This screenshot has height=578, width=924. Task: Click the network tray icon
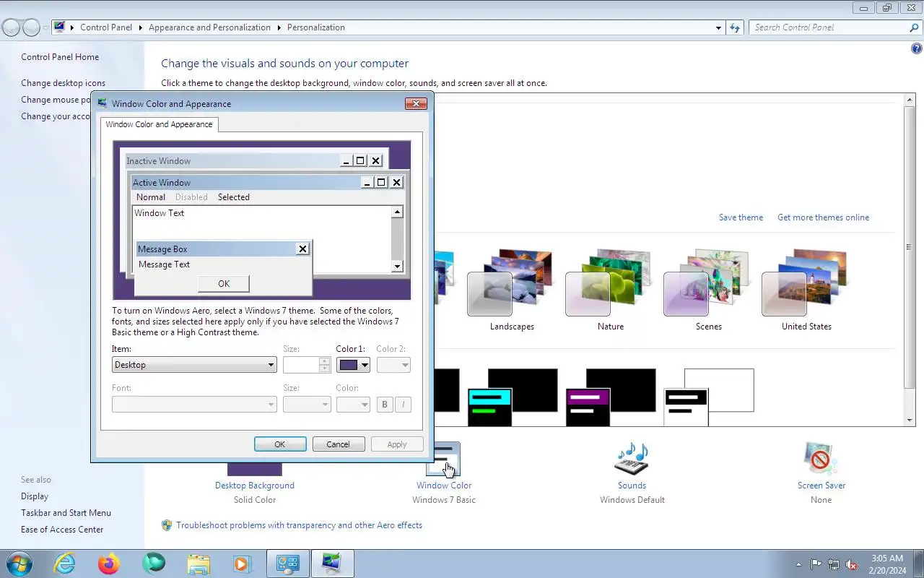click(834, 564)
